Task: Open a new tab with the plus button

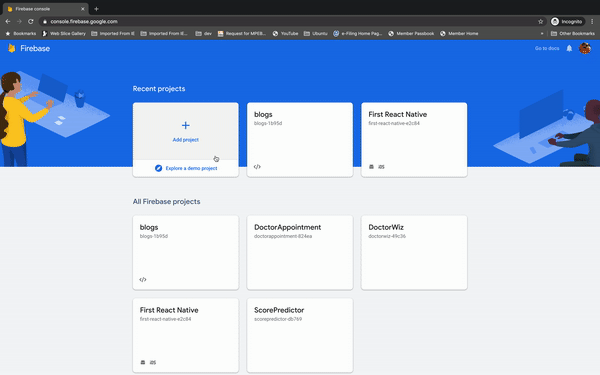Action: [96, 9]
